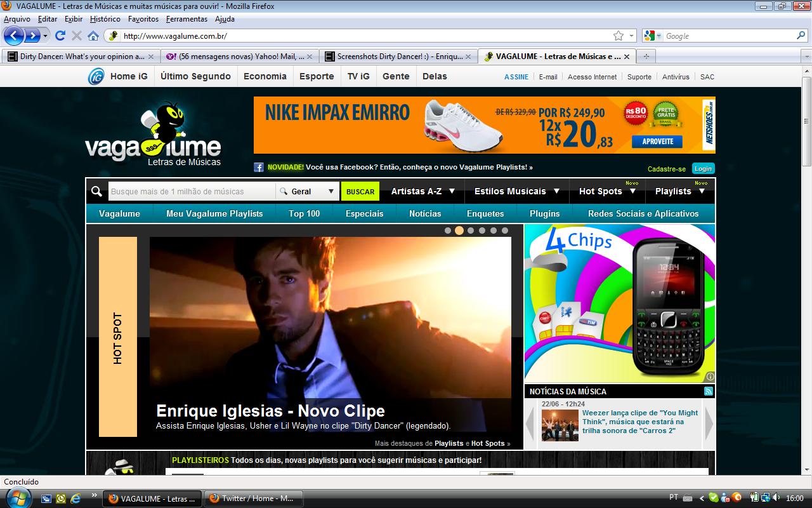Image resolution: width=812 pixels, height=508 pixels.
Task: Click the Windows Start orb
Action: point(17,497)
